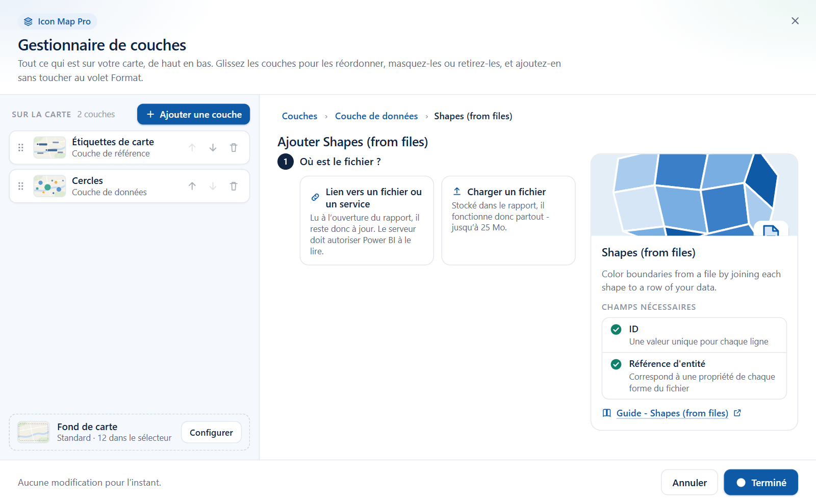
Task: Delete the Étiquettes de carte layer
Action: click(x=234, y=148)
